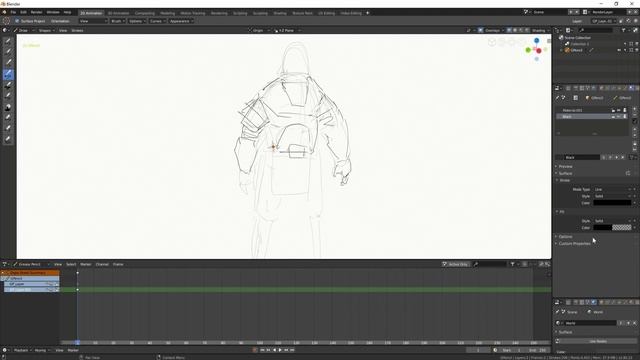Screen dimensions: 640x360
Task: Open the Edit menu
Action: [x=24, y=12]
